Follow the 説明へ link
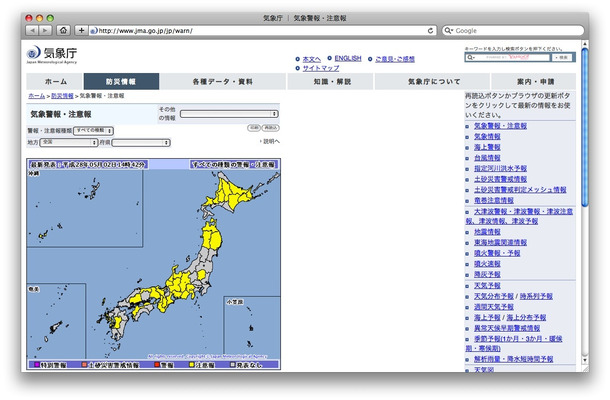The image size is (610, 400). 271,141
